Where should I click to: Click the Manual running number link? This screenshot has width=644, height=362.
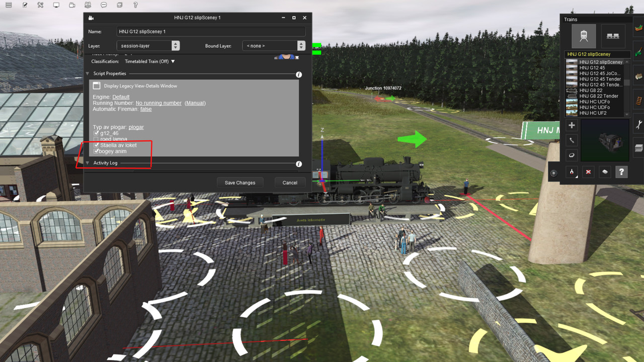click(x=195, y=103)
